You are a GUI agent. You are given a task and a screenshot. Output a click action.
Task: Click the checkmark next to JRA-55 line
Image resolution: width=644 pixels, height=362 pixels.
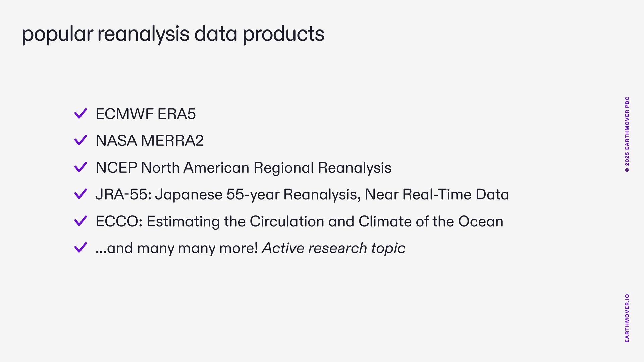pos(80,194)
